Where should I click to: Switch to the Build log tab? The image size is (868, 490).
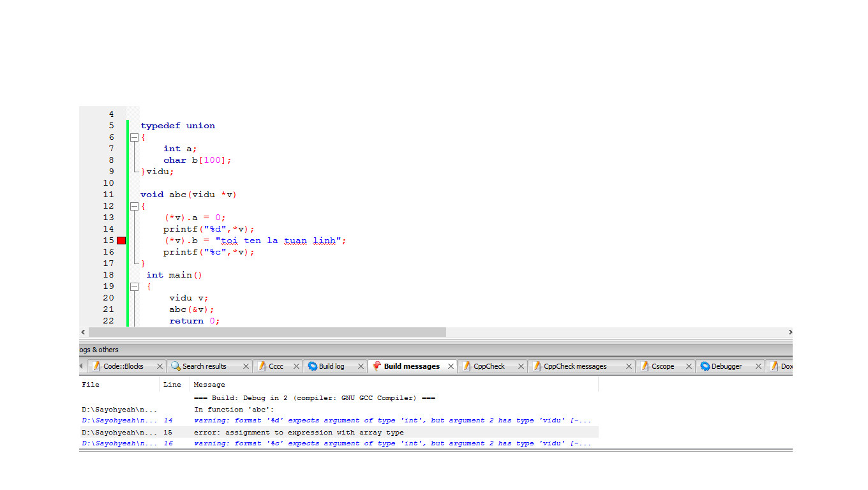(x=331, y=366)
